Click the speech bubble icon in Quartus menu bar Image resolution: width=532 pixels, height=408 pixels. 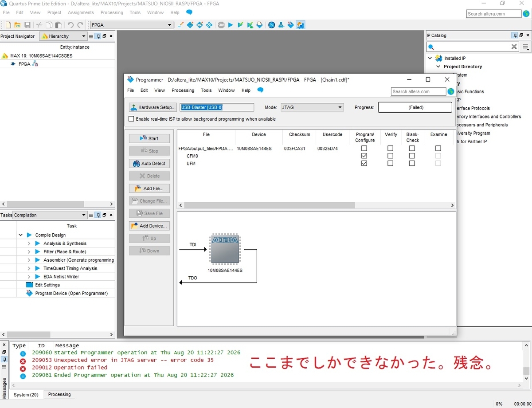pos(189,12)
